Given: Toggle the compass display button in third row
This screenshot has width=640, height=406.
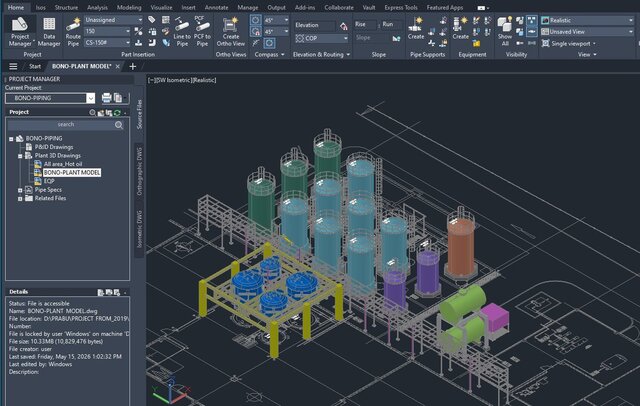Looking at the screenshot, I should click(x=269, y=43).
